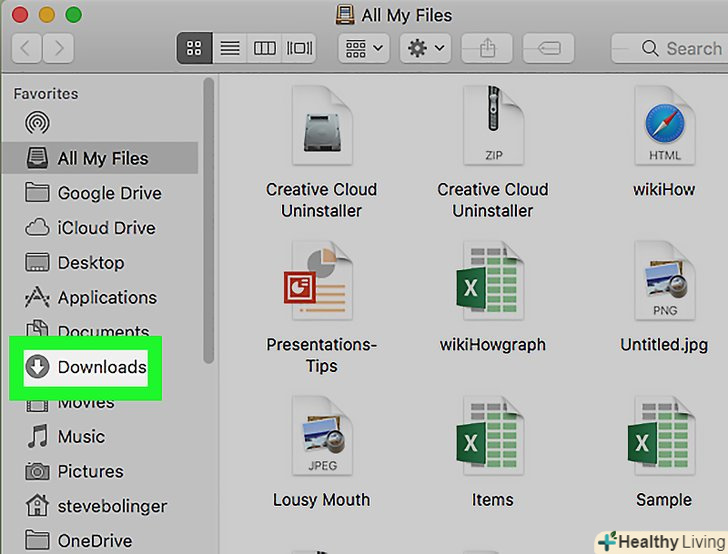
Task: Click the Edit Tags toolbar button
Action: tap(548, 48)
